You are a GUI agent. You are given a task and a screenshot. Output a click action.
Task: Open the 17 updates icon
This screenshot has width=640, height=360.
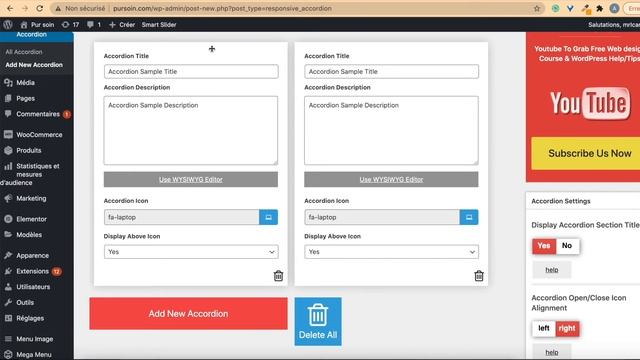[x=70, y=24]
